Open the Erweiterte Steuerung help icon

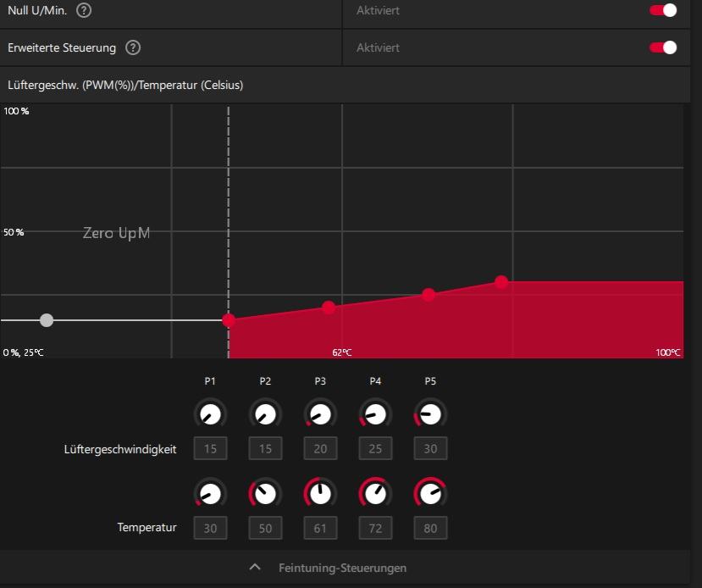click(x=132, y=47)
